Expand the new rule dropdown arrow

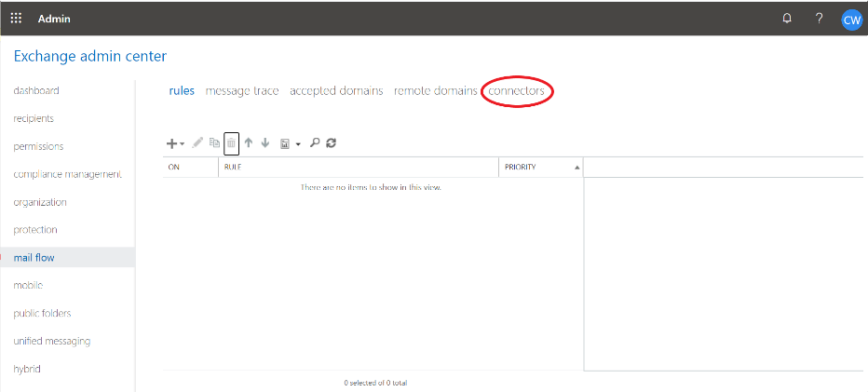pos(183,144)
